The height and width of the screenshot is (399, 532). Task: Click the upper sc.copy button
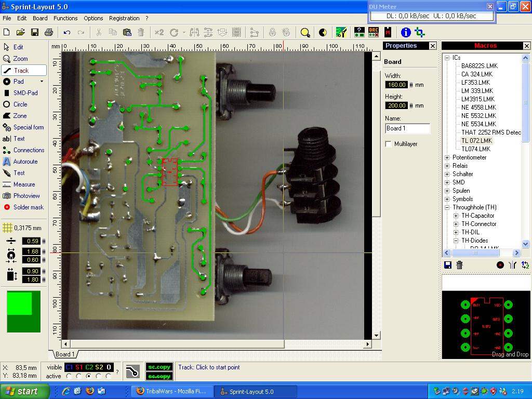(x=159, y=367)
